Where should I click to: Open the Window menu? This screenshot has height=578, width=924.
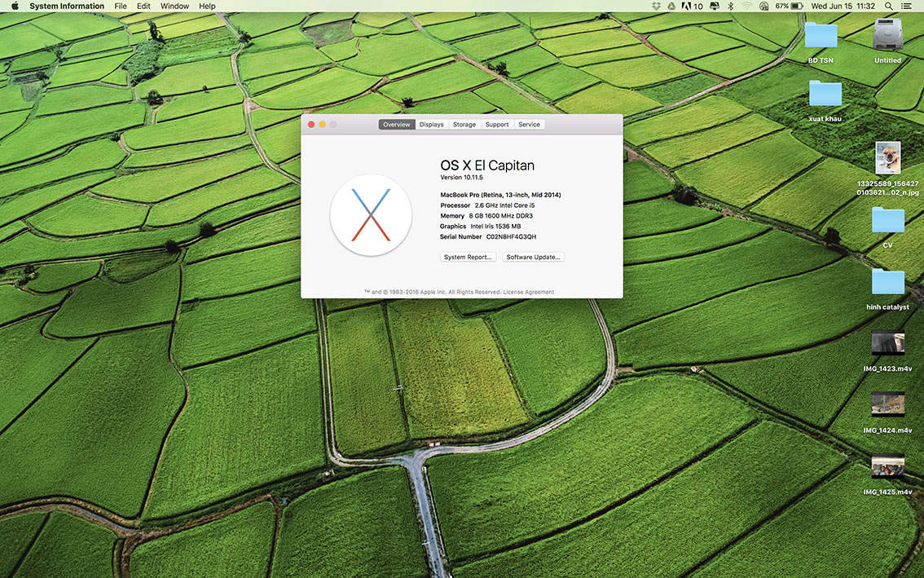point(174,6)
